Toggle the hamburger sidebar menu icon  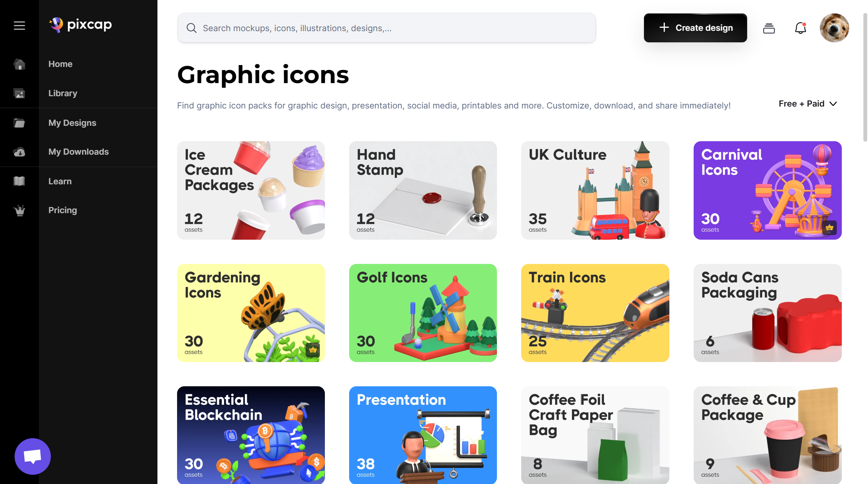[19, 26]
